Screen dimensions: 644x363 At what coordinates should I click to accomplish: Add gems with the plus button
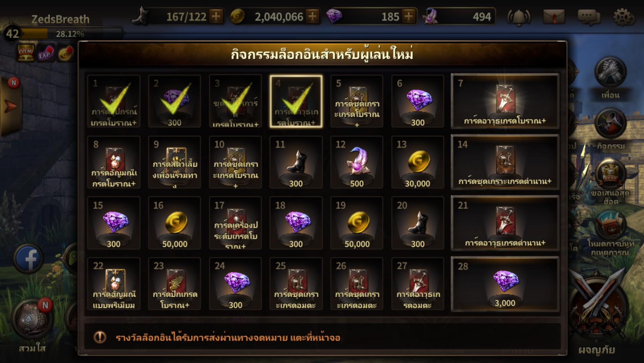tap(409, 16)
